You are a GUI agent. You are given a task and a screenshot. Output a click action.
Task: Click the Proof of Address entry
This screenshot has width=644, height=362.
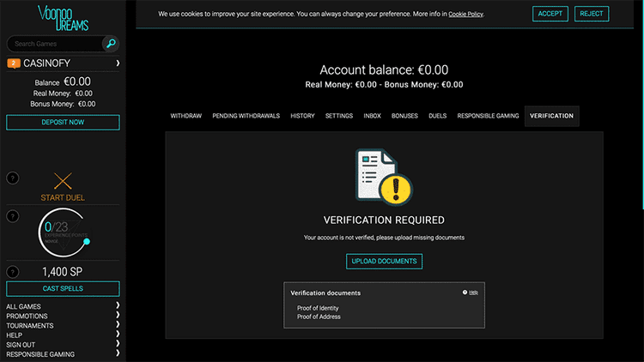pos(319,317)
